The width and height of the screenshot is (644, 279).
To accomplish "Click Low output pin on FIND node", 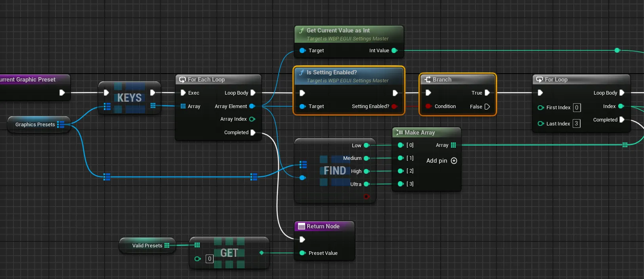I will (367, 146).
